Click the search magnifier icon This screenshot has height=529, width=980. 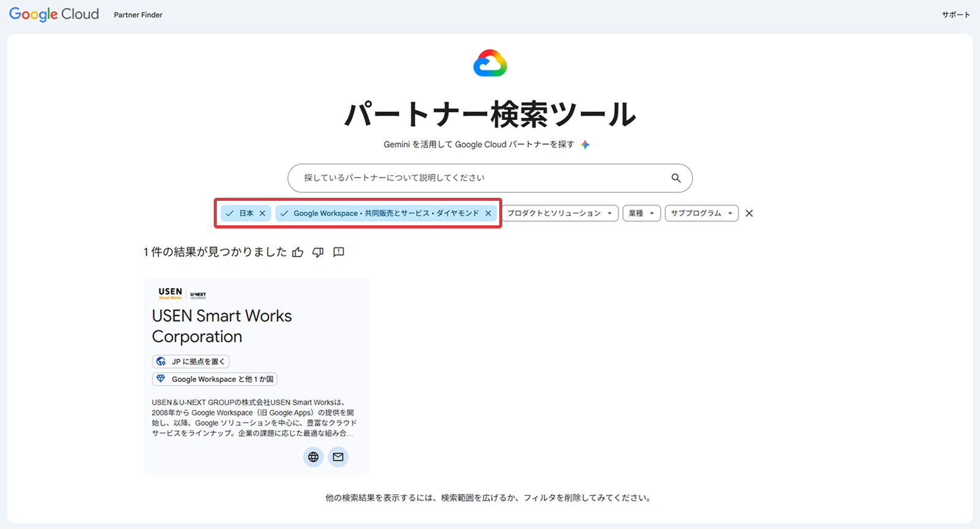(x=676, y=178)
